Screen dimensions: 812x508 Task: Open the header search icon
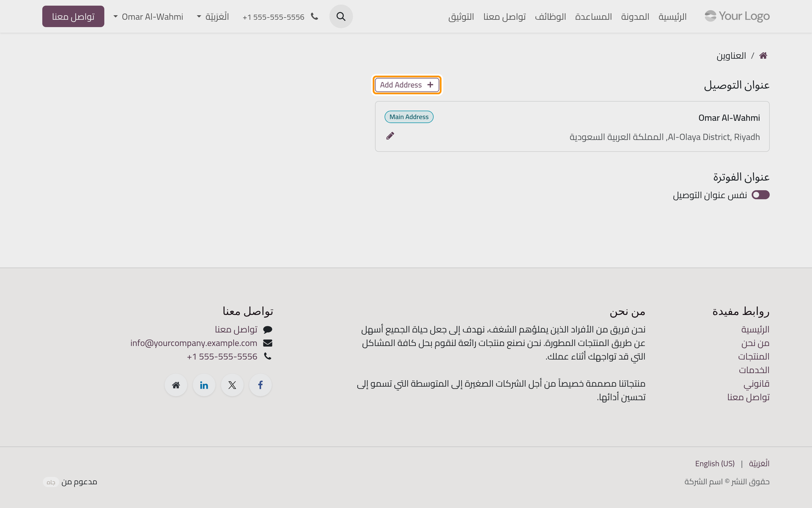341,17
